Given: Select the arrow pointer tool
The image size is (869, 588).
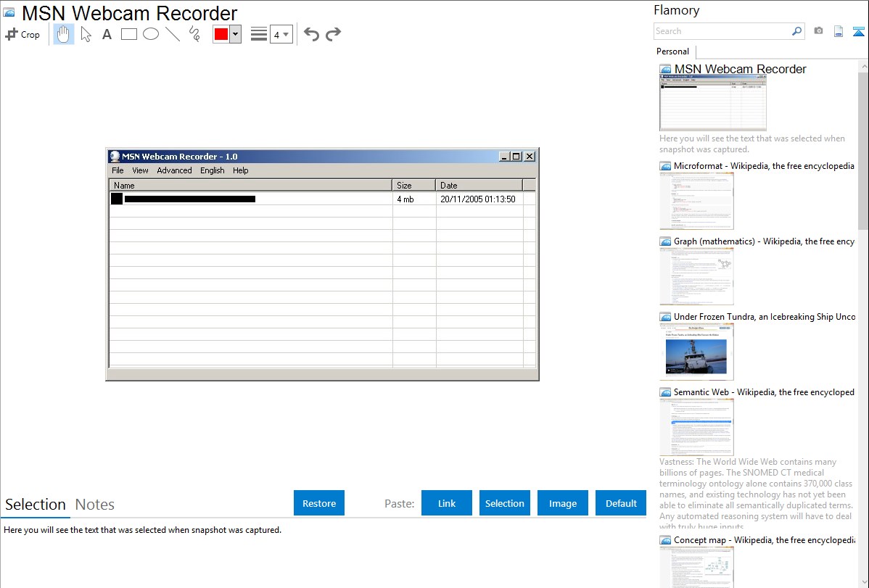Looking at the screenshot, I should (86, 34).
